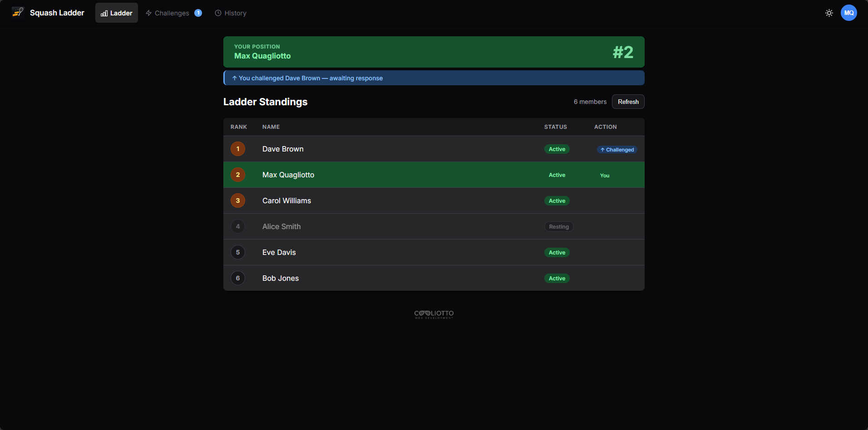
Task: Click the STATUS column header
Action: coord(556,127)
